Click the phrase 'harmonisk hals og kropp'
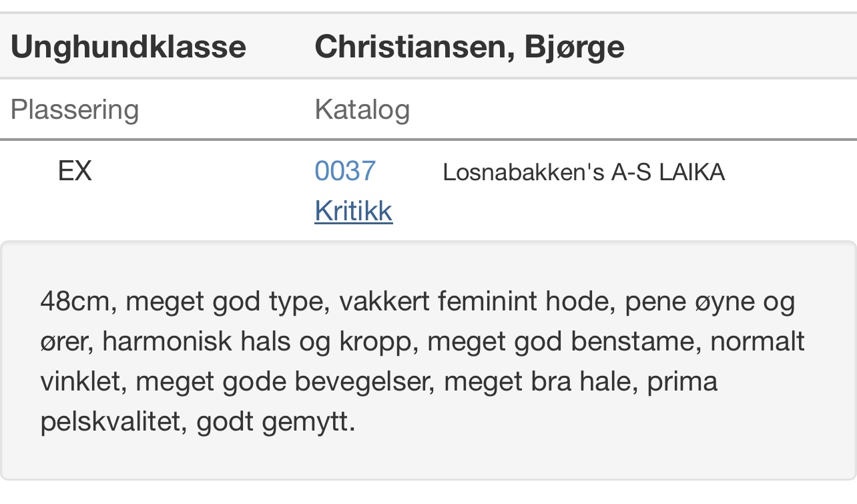The height and width of the screenshot is (504, 857). click(256, 342)
